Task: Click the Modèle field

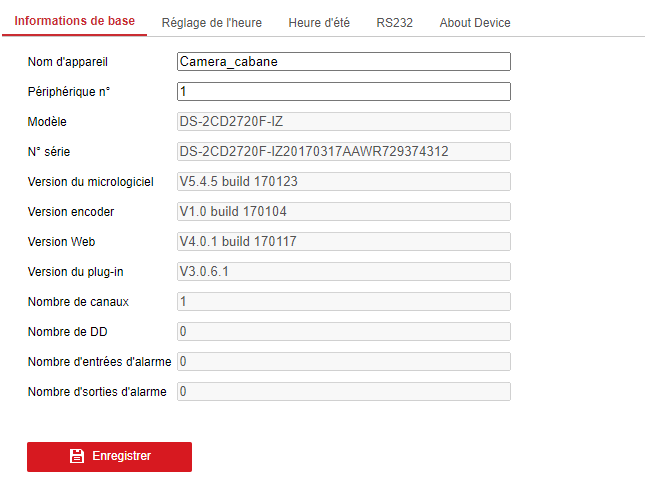Action: 343,122
